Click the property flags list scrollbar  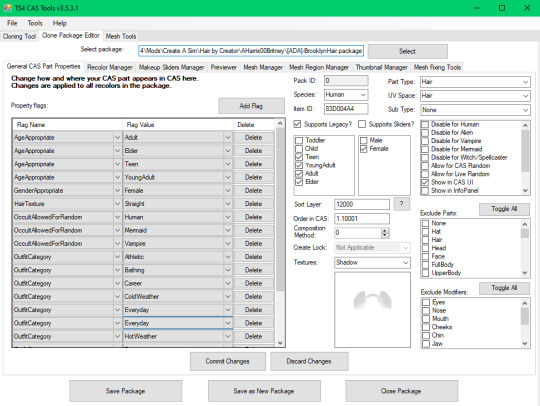coord(280,210)
